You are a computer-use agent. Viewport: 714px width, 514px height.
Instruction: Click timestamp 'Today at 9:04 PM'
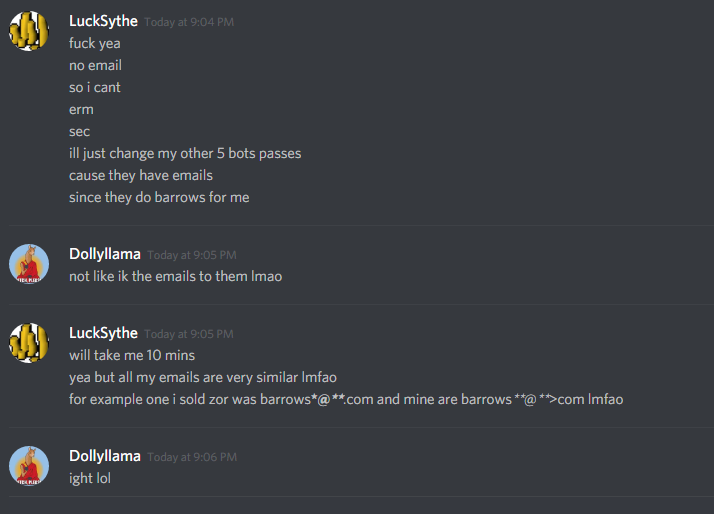[189, 22]
